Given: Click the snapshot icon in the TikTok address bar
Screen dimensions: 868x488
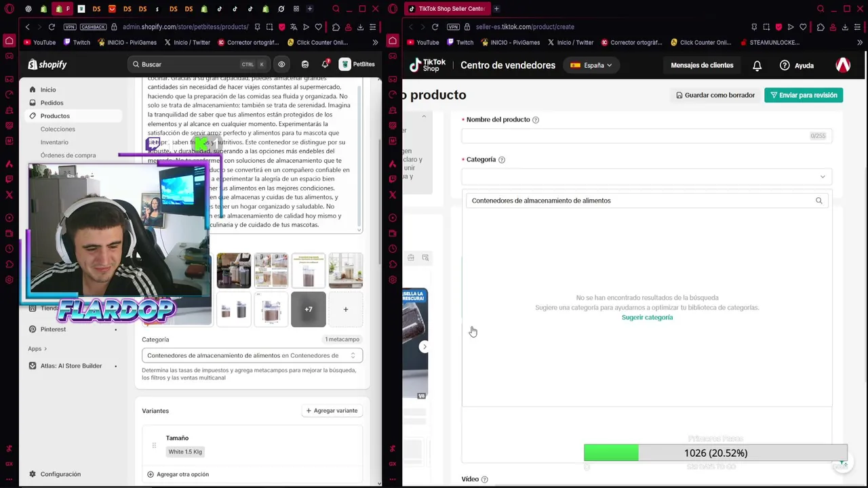Looking at the screenshot, I should (x=766, y=27).
